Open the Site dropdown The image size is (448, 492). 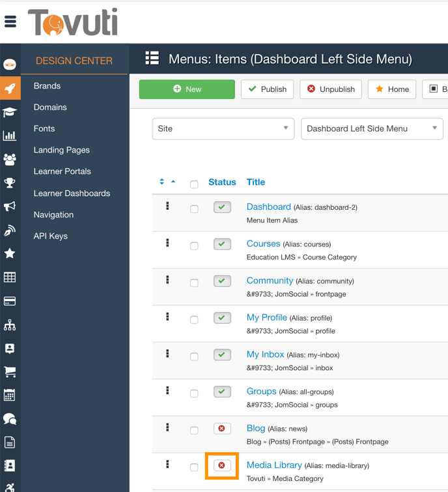point(223,128)
